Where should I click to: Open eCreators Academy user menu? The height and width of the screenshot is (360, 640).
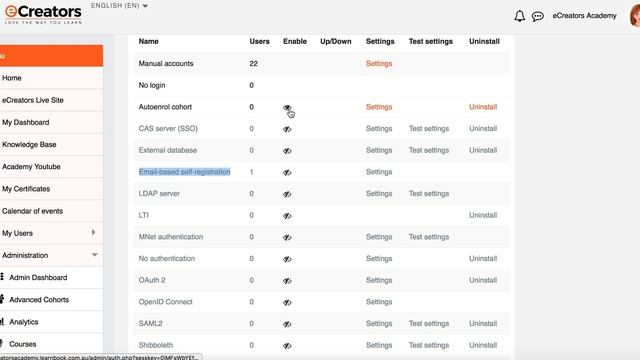(x=584, y=16)
